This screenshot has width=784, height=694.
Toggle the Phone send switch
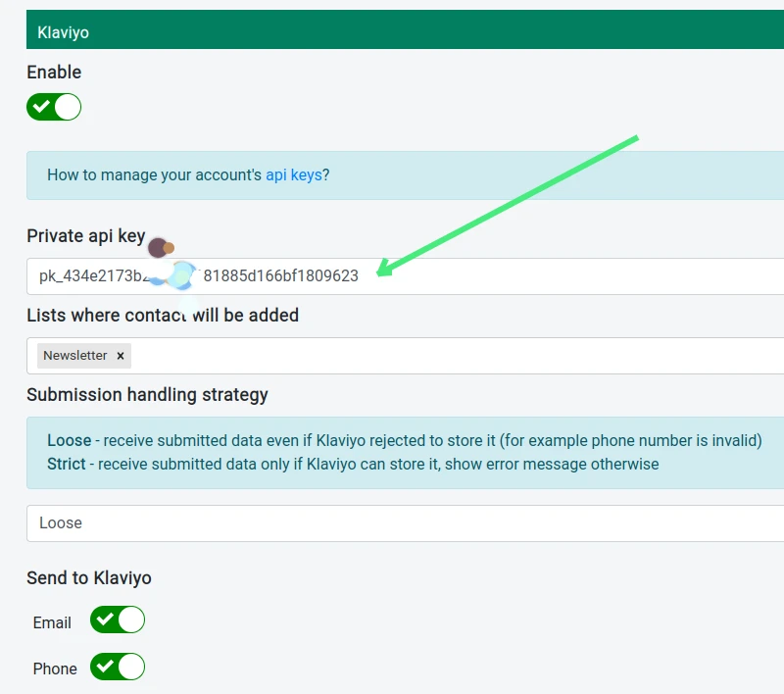tap(118, 667)
